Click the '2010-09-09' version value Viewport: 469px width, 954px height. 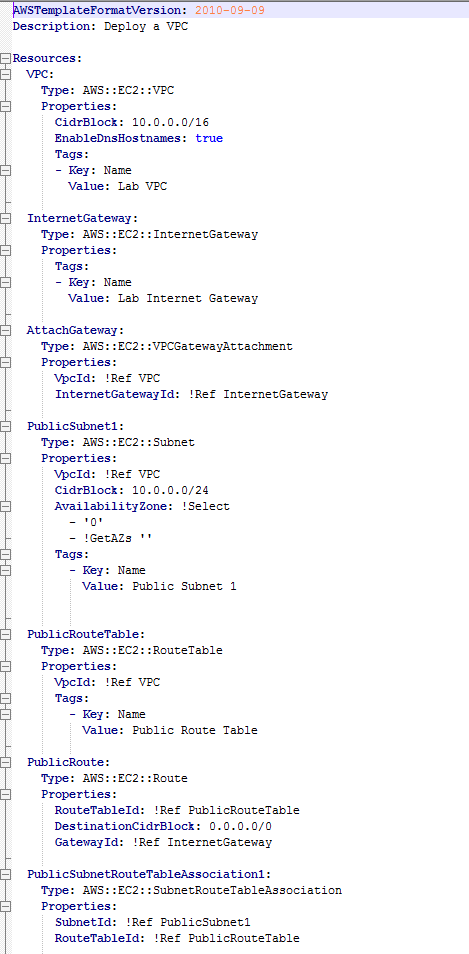[230, 10]
